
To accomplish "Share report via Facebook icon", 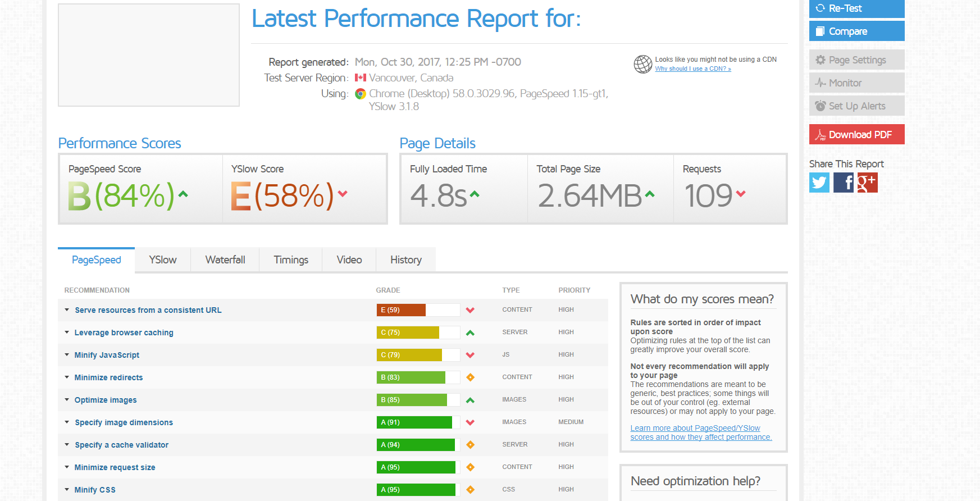I will [843, 183].
